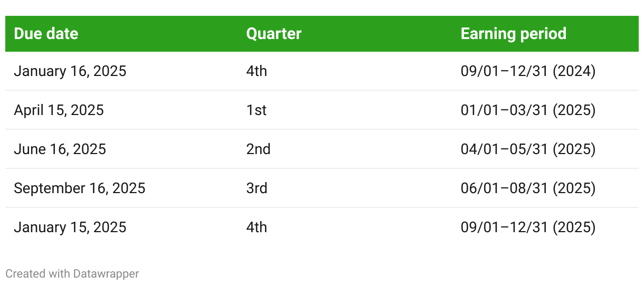
Task: Click the 06/01–08/31 (2025) earning period
Action: [x=528, y=188]
